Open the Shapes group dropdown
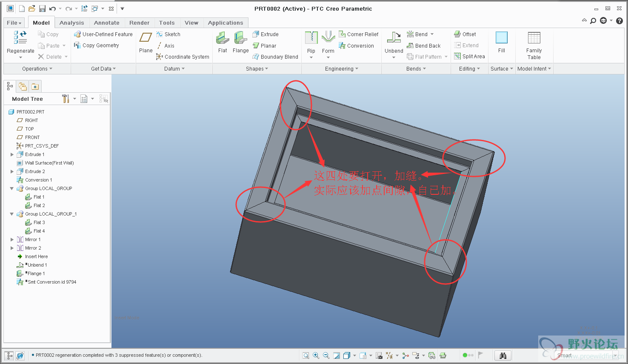628x364 pixels. tap(257, 68)
